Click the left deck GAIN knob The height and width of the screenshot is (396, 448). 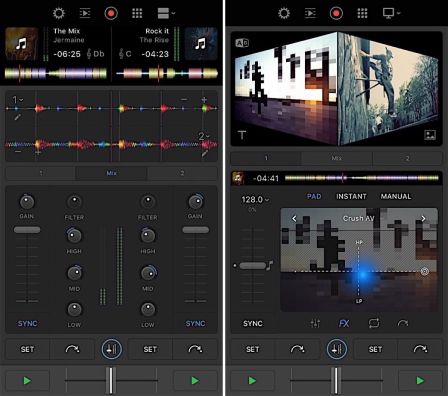27,201
